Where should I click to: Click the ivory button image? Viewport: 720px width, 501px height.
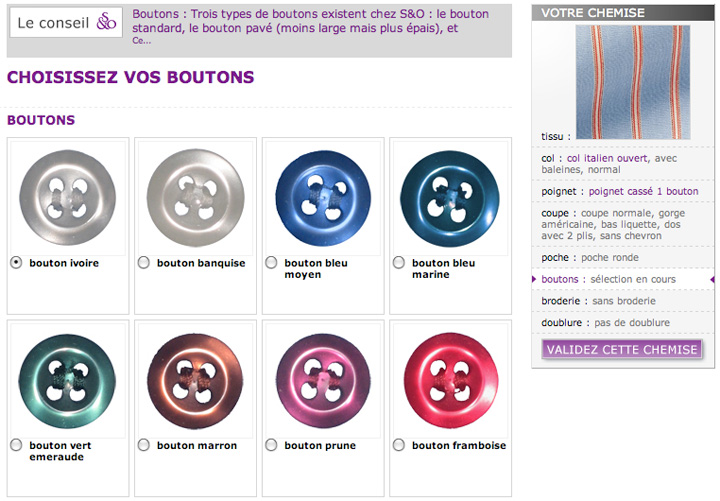click(x=68, y=198)
